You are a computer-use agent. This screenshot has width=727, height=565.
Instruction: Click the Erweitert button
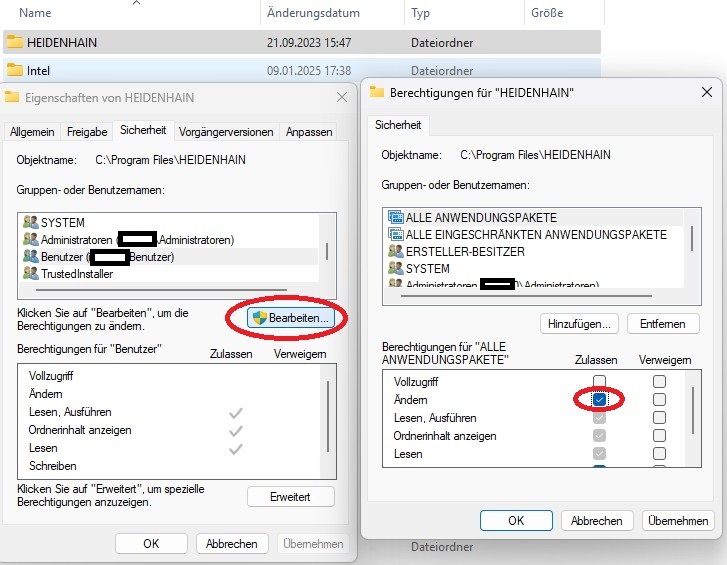tap(291, 497)
